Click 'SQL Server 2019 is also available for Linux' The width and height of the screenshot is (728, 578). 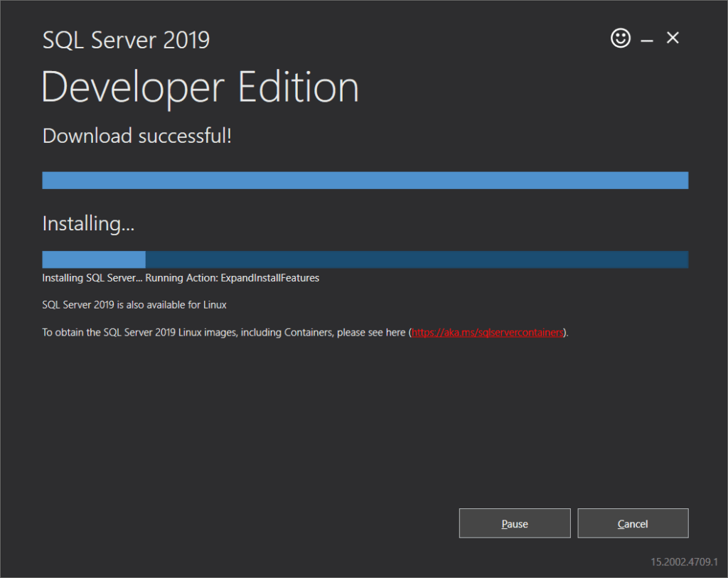pyautogui.click(x=134, y=305)
